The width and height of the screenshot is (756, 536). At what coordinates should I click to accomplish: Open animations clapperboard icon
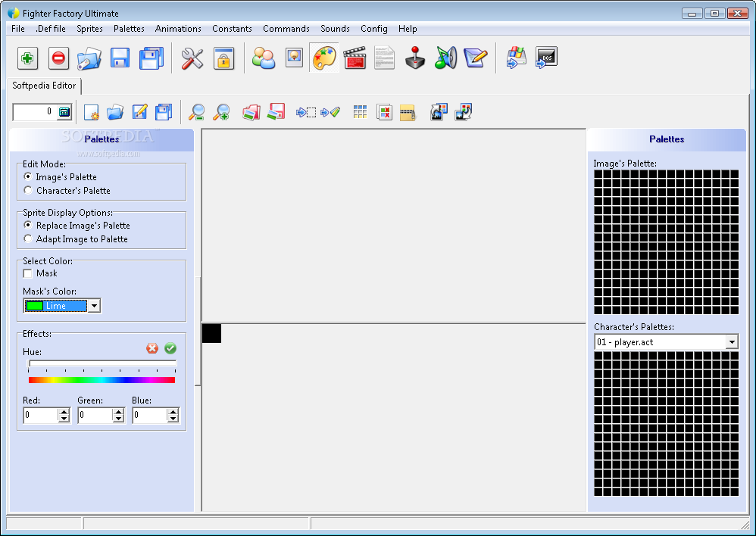click(355, 58)
